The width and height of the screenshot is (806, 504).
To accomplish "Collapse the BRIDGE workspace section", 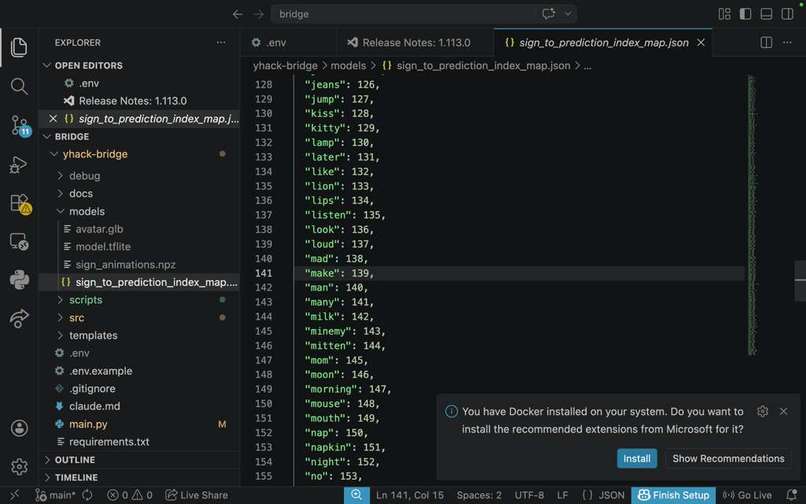I will click(x=47, y=136).
